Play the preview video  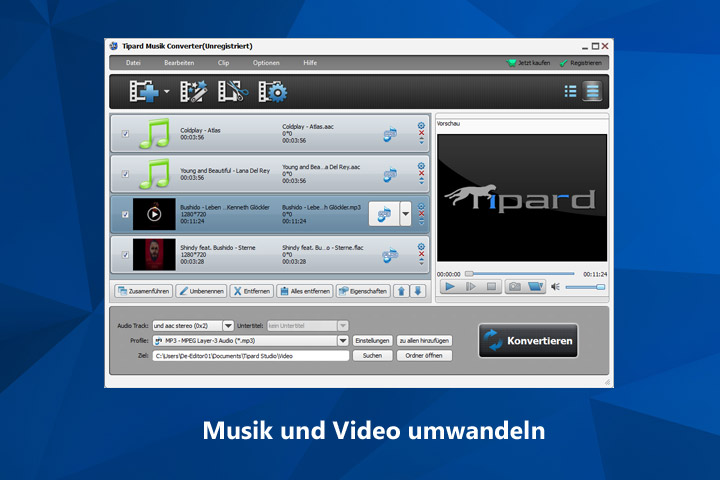(x=450, y=287)
